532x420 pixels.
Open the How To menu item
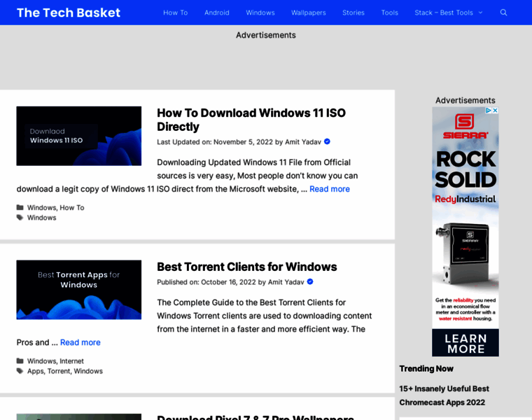tap(176, 13)
